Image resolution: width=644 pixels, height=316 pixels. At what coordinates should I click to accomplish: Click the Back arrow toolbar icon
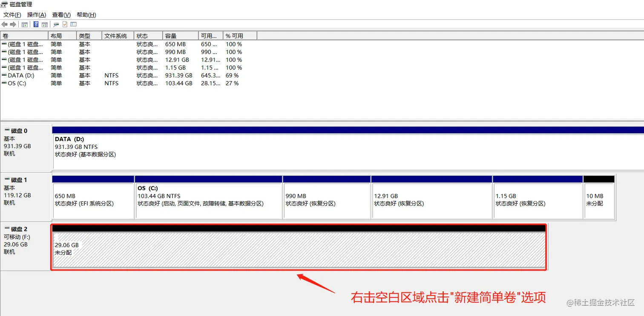[5, 24]
